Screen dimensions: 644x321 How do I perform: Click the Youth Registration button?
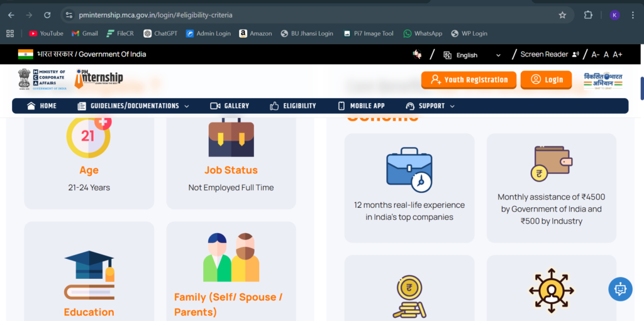(x=469, y=80)
